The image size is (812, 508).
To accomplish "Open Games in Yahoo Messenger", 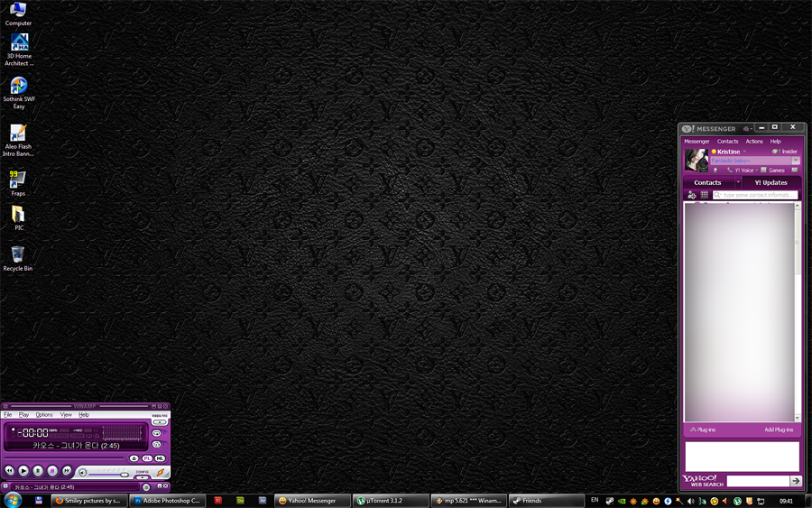I will point(772,170).
